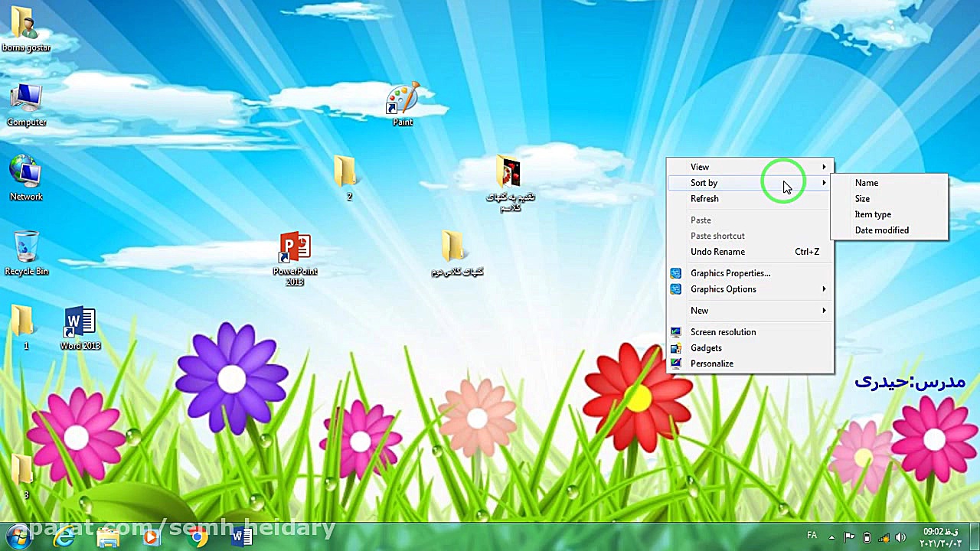980x551 pixels.
Task: Select the Word 2013 desktop shortcut
Action: tap(80, 328)
